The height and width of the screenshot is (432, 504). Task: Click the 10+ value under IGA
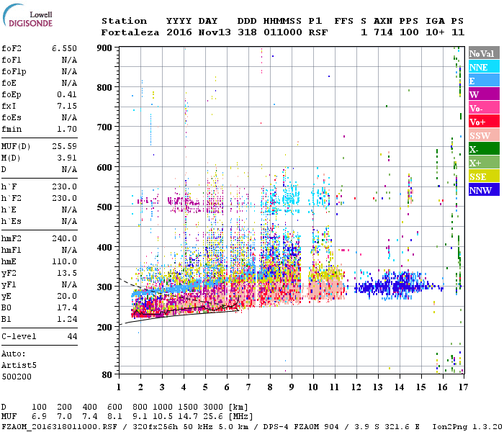pyautogui.click(x=435, y=32)
